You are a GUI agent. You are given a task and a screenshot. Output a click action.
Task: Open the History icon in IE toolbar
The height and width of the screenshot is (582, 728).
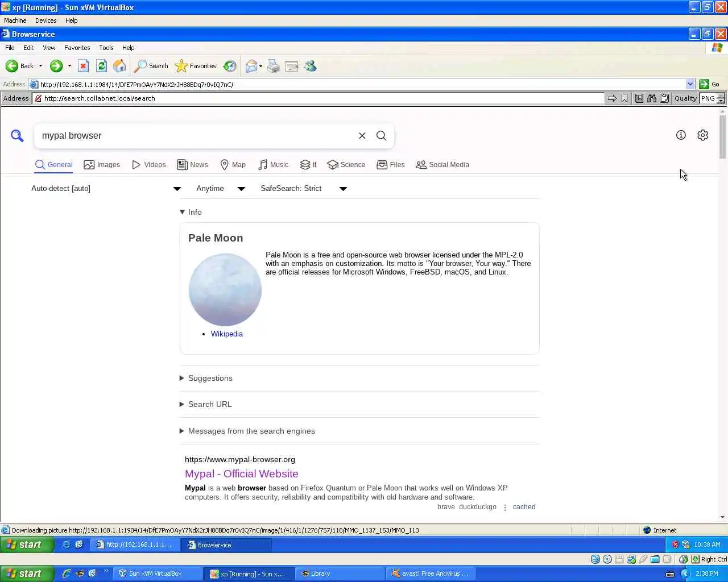(x=230, y=66)
